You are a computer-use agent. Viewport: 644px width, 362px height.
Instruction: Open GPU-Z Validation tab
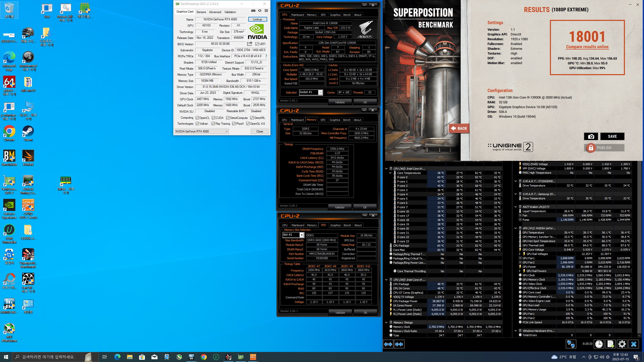point(230,12)
